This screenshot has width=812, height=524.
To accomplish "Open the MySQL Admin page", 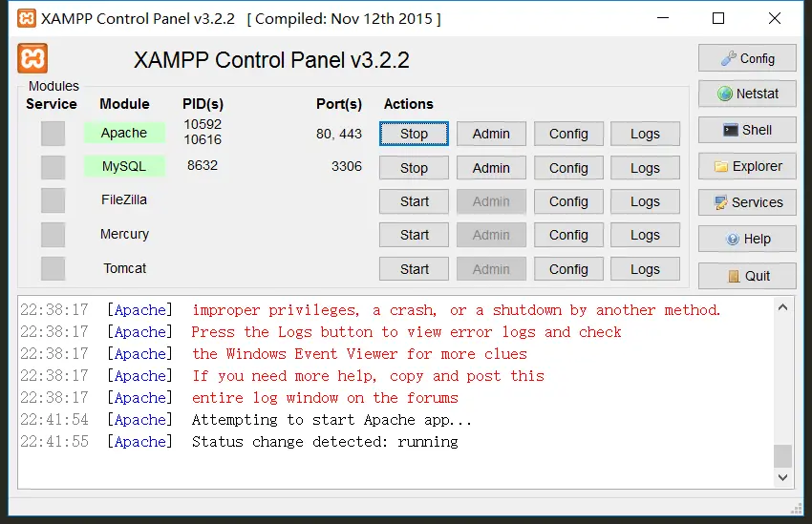I will (491, 168).
